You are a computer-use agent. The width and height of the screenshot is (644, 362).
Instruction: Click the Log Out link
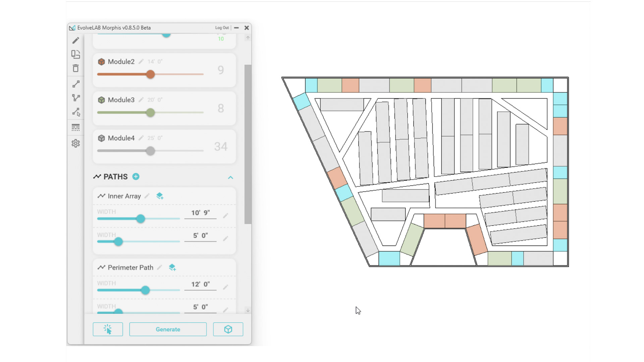click(x=222, y=28)
